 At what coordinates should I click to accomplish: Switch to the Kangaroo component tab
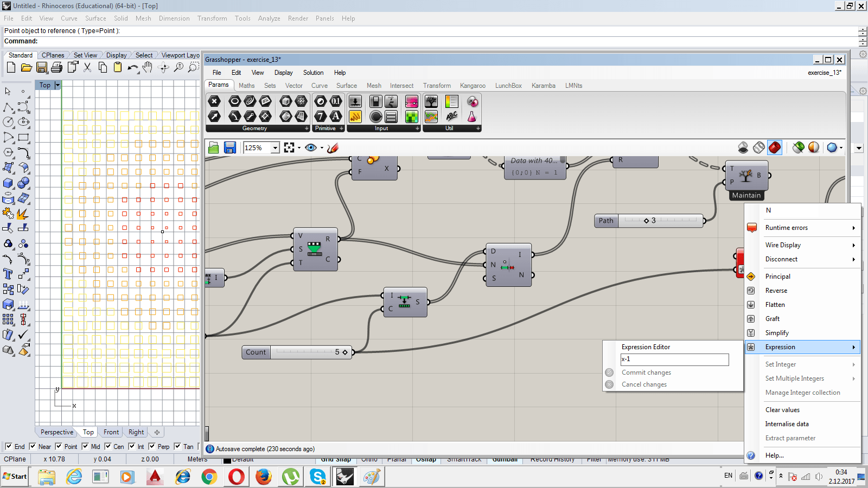[473, 86]
